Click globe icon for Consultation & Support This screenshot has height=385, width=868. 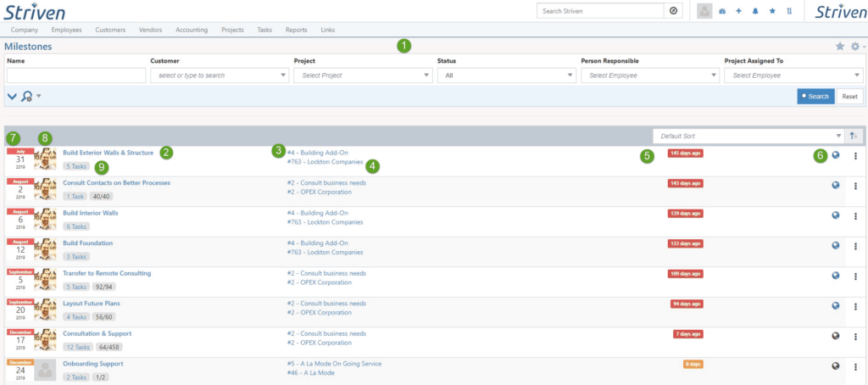click(836, 335)
